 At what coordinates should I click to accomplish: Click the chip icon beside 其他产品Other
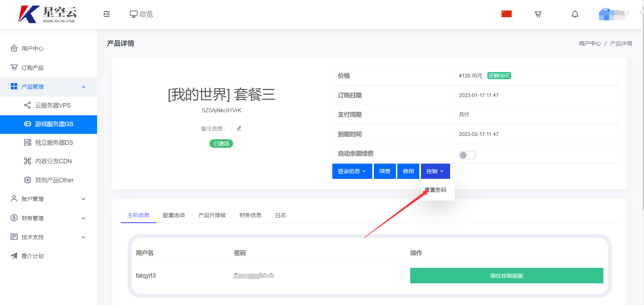click(27, 180)
